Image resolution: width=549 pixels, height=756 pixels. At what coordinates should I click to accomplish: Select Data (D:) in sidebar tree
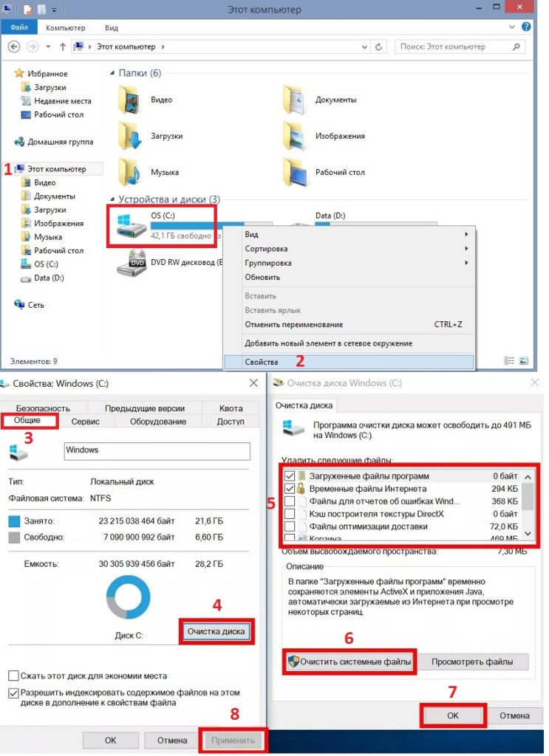coord(42,278)
